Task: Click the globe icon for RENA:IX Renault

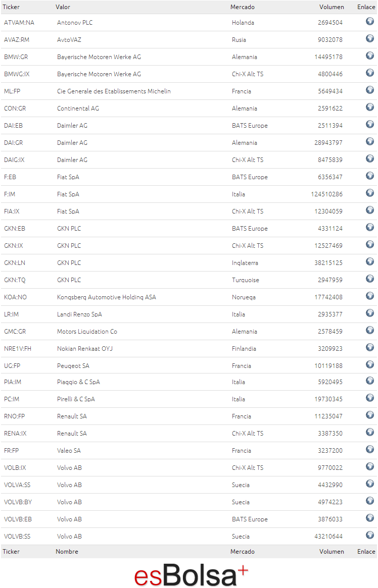Action: (x=370, y=432)
